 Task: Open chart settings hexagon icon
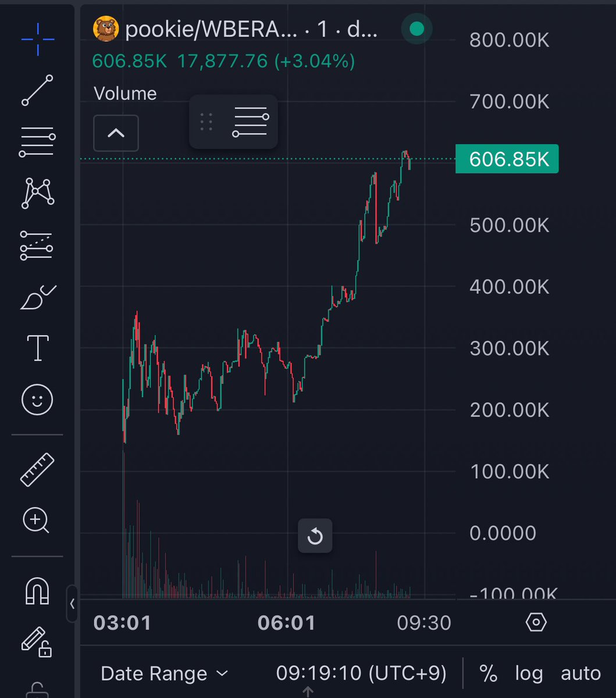point(536,622)
